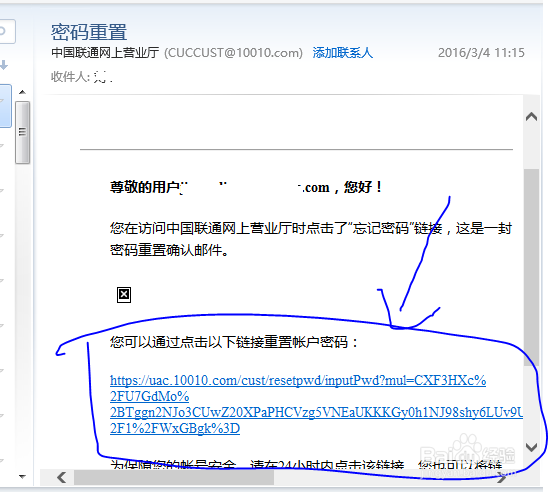Click the mail list scrollbar grip thumb
This screenshot has width=548, height=492.
click(x=22, y=132)
